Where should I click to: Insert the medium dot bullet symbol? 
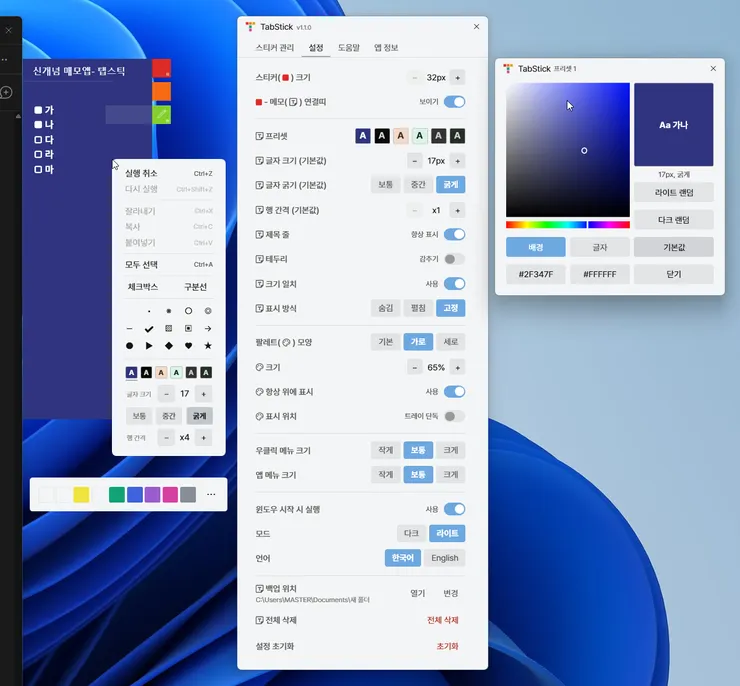168,311
